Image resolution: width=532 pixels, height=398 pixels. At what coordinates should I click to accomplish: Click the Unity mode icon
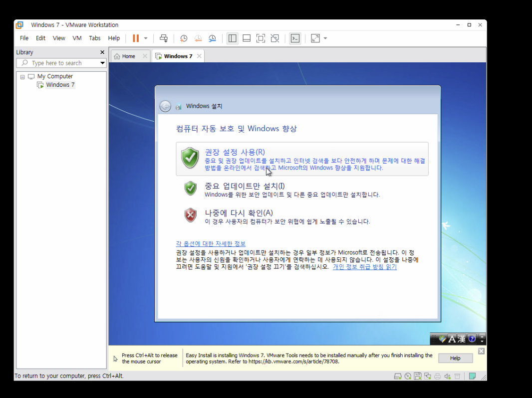click(x=275, y=38)
